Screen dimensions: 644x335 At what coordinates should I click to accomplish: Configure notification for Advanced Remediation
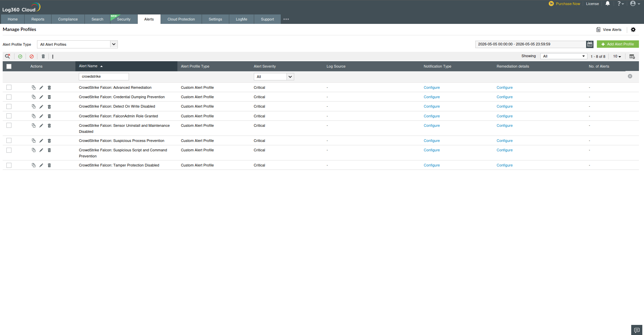click(x=432, y=87)
